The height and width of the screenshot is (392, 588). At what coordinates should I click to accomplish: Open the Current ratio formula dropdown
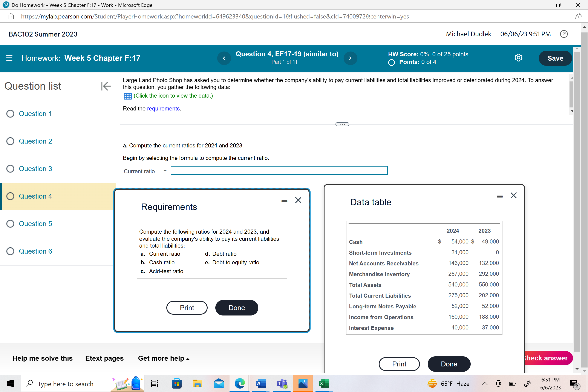(x=279, y=170)
